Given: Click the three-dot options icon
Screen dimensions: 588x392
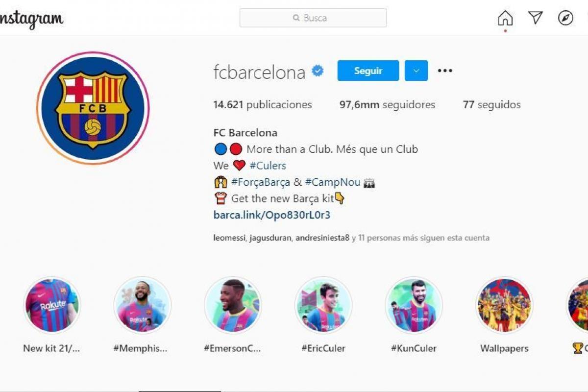Looking at the screenshot, I should pos(445,71).
